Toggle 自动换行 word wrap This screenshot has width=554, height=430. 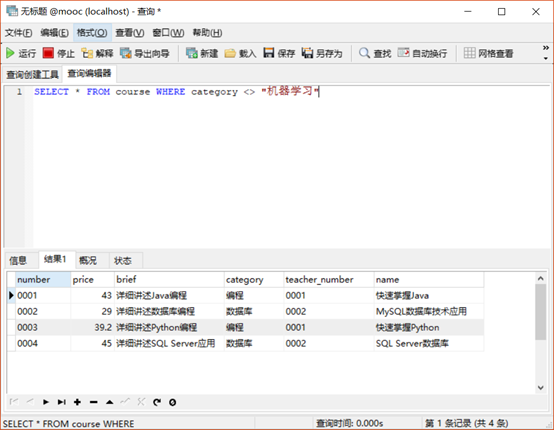pyautogui.click(x=422, y=53)
